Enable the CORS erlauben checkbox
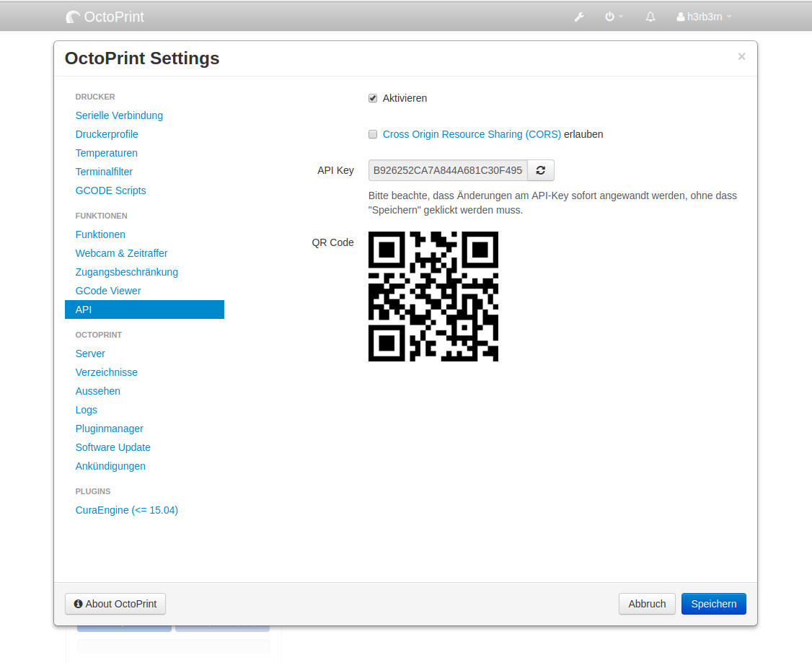 (373, 134)
